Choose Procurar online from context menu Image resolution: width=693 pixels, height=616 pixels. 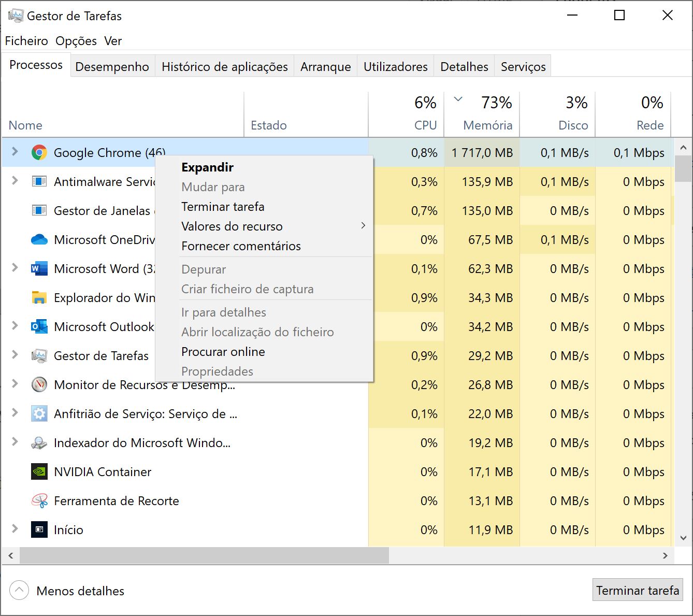(223, 352)
